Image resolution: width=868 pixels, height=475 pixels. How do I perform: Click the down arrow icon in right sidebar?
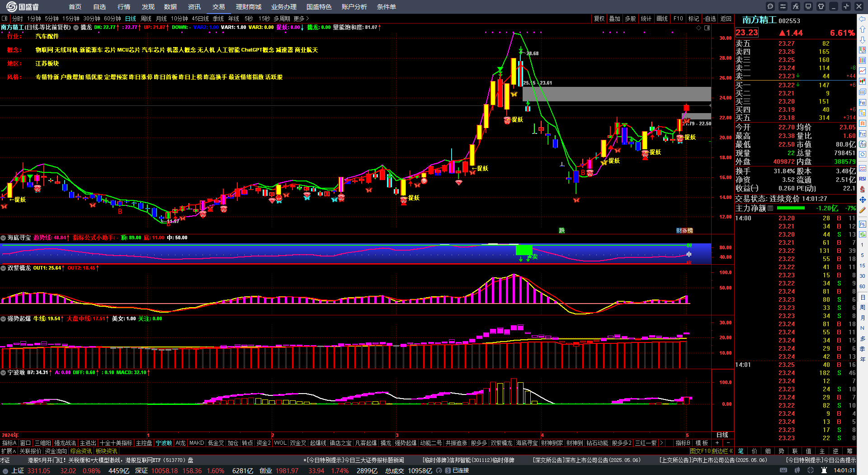tap(863, 39)
